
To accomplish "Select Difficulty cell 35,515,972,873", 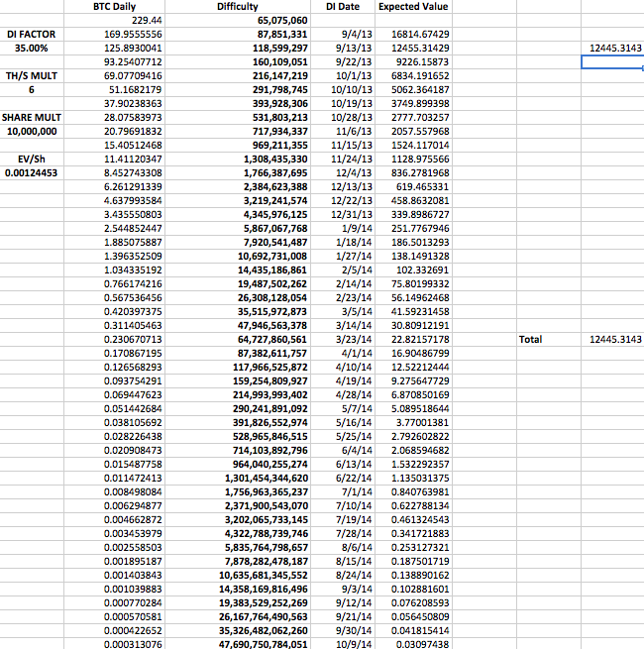I will pyautogui.click(x=238, y=312).
